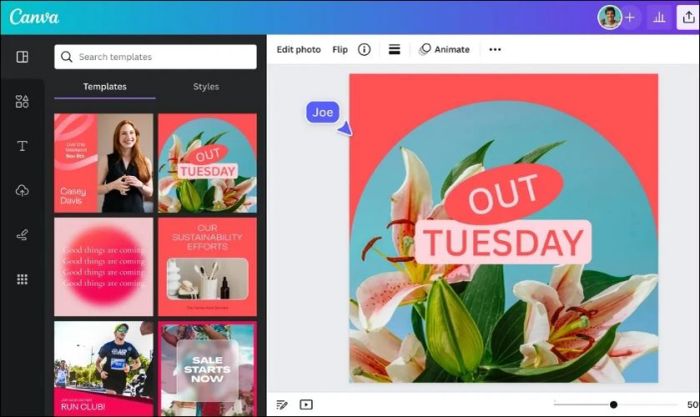The width and height of the screenshot is (700, 417).
Task: Switch to the Templates tab
Action: pos(105,87)
